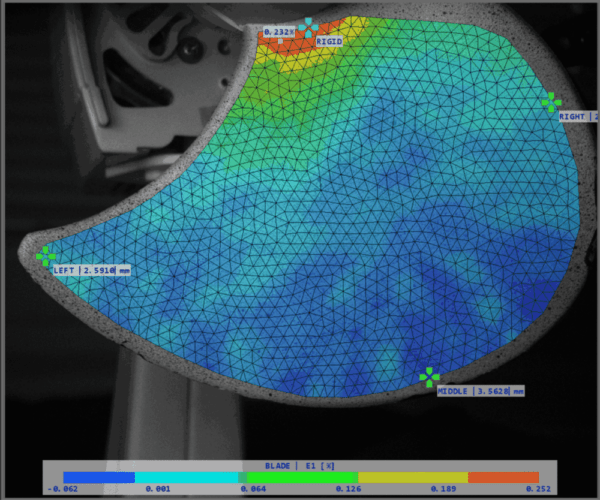Screen dimensions: 600x500
Task: Click the 0.232 % strain value label
Action: click(278, 32)
